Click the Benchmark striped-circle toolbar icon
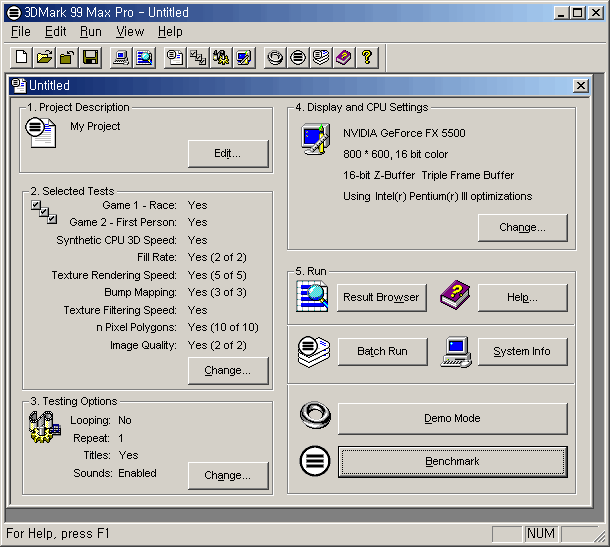The height and width of the screenshot is (547, 610). click(x=298, y=58)
